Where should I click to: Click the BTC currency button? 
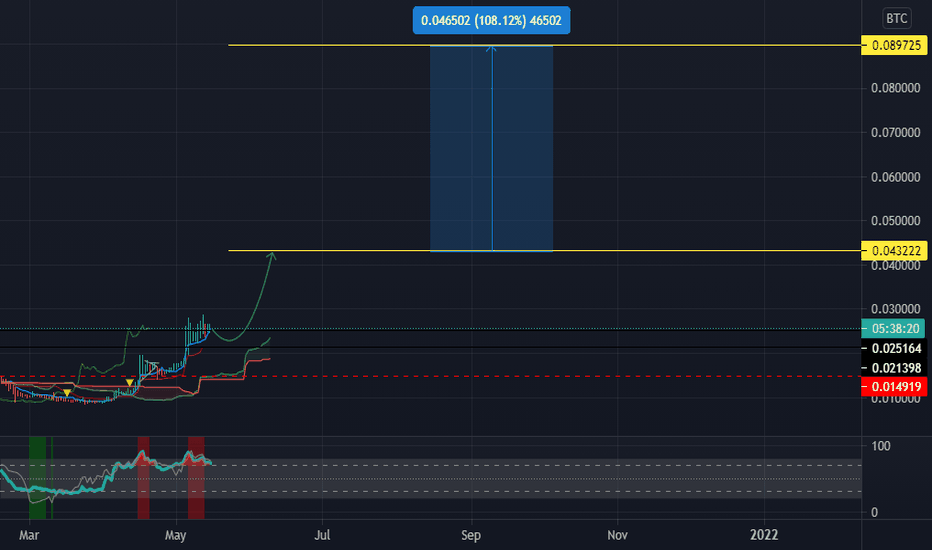tap(896, 18)
